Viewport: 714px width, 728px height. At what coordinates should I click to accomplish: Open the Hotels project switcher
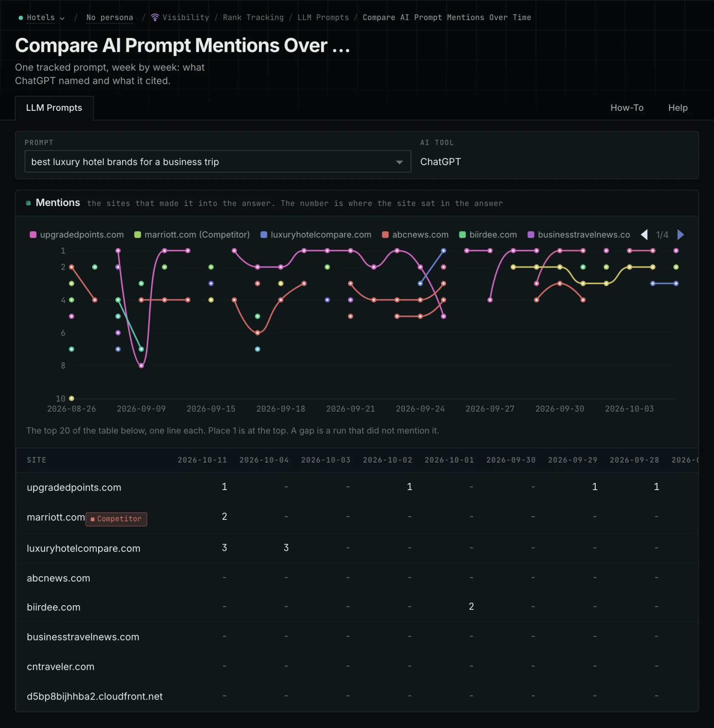click(x=41, y=17)
